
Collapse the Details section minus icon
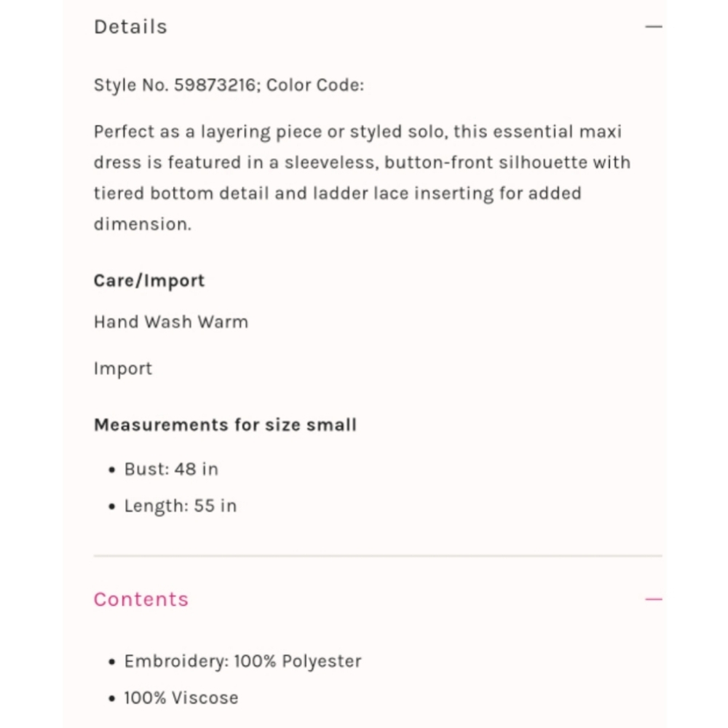click(653, 26)
